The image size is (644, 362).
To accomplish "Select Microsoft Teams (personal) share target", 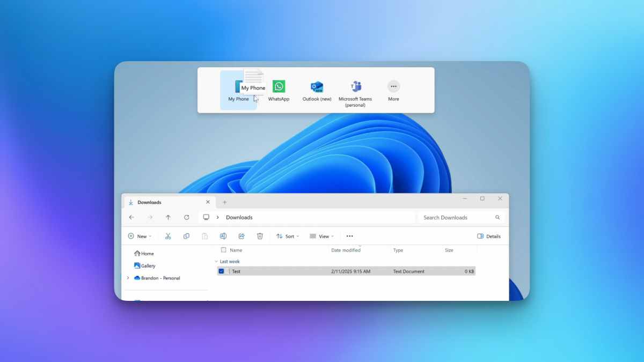I will [x=355, y=94].
